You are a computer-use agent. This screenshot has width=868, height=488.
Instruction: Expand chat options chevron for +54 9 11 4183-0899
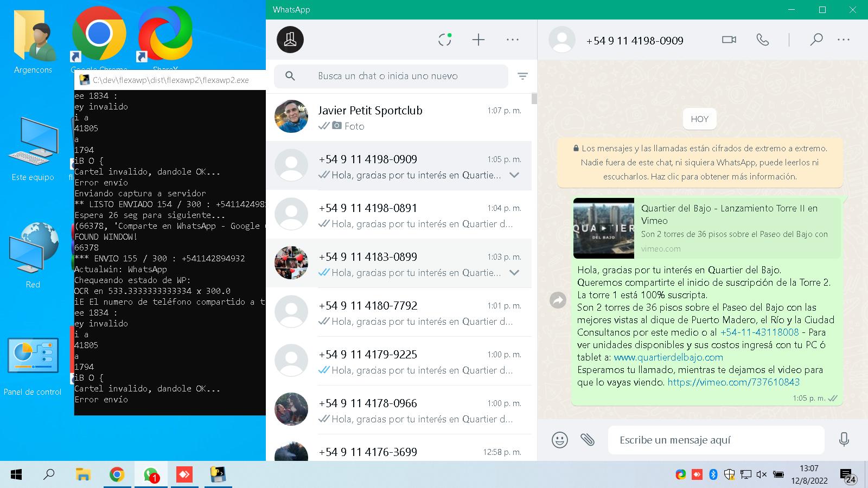(514, 273)
